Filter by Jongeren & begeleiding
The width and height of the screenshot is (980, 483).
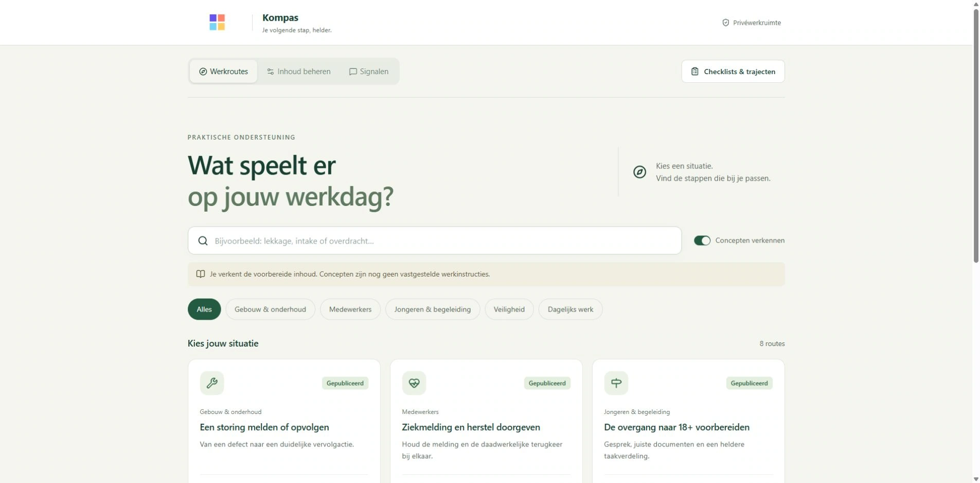click(433, 309)
